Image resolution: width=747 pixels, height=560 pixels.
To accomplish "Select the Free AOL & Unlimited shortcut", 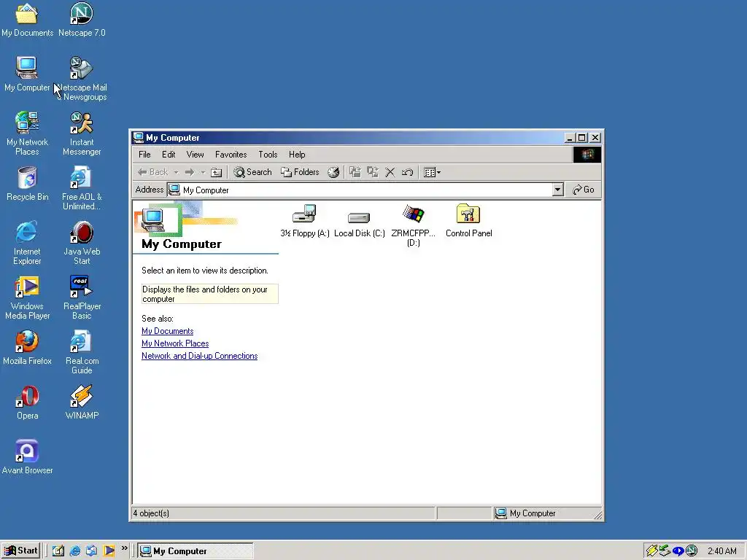I will coord(82,189).
